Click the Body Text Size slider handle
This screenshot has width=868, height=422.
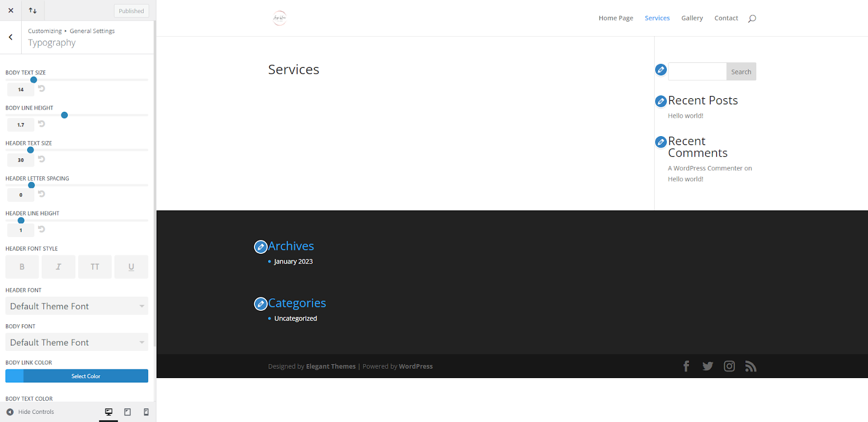pos(34,80)
